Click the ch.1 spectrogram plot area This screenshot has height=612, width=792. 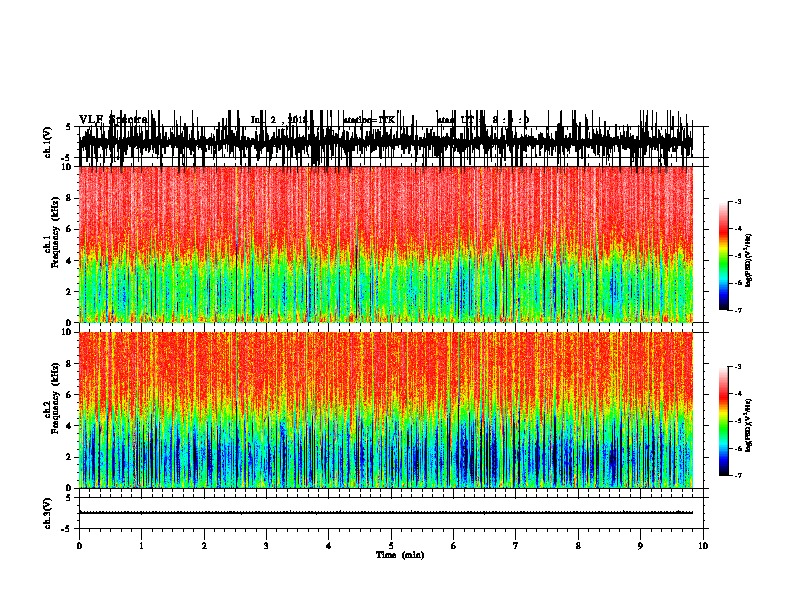[x=386, y=244]
